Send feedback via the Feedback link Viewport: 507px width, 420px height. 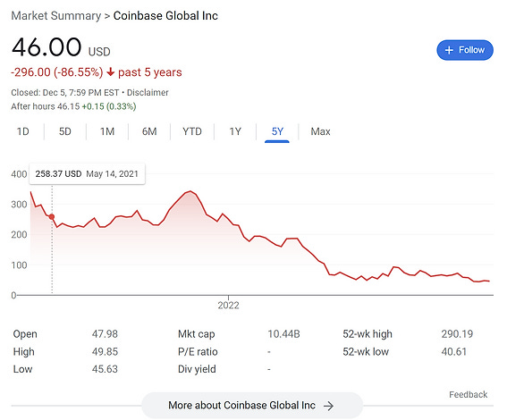click(x=468, y=394)
